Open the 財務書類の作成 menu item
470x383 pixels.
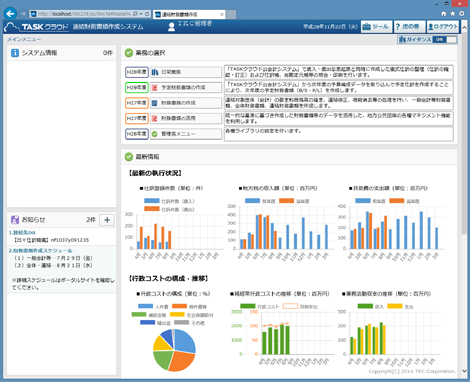pos(186,103)
